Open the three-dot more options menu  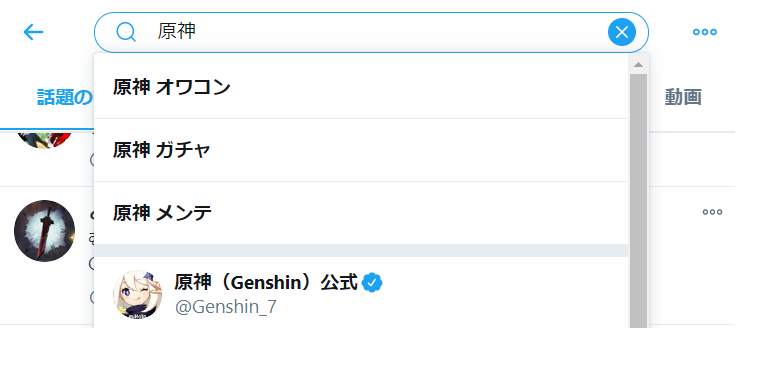coord(705,32)
